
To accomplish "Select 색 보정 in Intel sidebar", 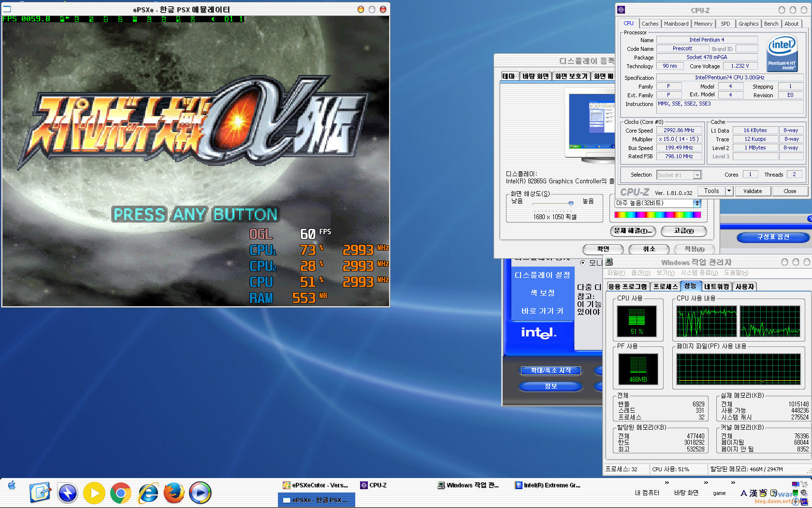I will tap(542, 293).
